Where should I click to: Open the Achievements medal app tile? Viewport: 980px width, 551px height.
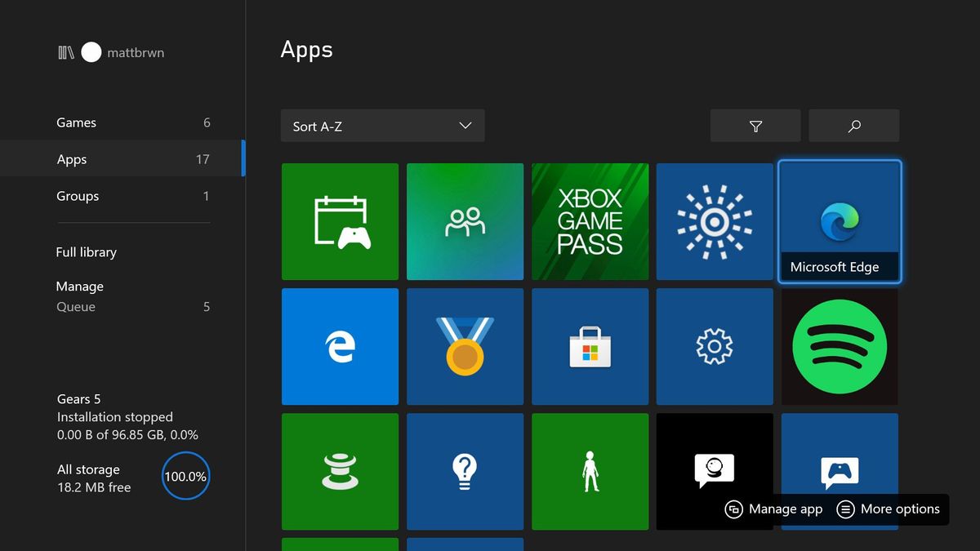tap(465, 346)
